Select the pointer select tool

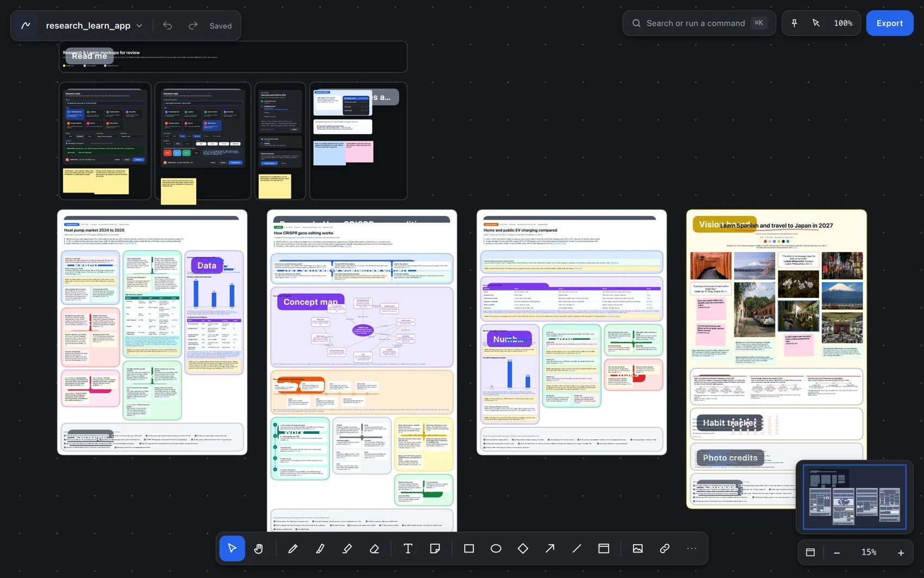(232, 548)
